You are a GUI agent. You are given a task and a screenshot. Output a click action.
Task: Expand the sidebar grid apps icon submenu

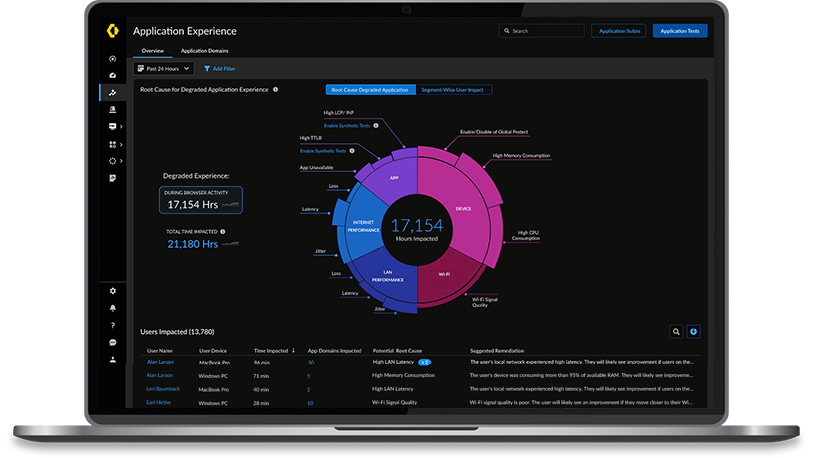[x=122, y=144]
